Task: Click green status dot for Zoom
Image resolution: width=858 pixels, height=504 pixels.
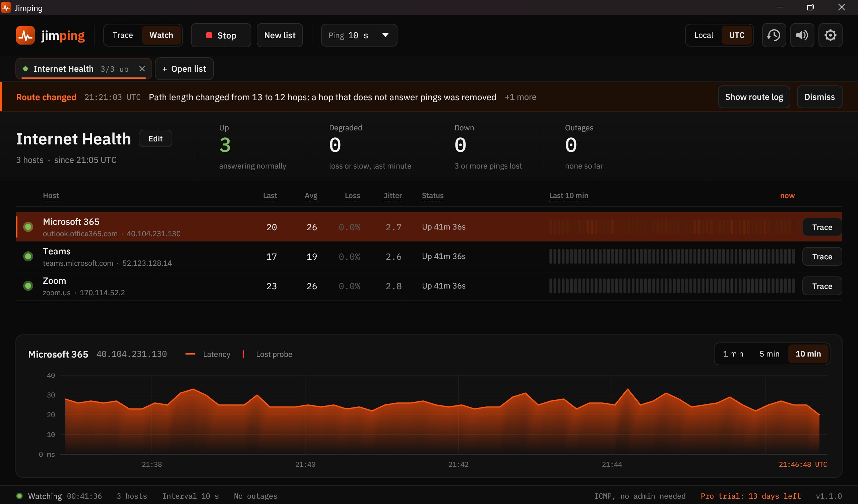Action: click(x=28, y=286)
